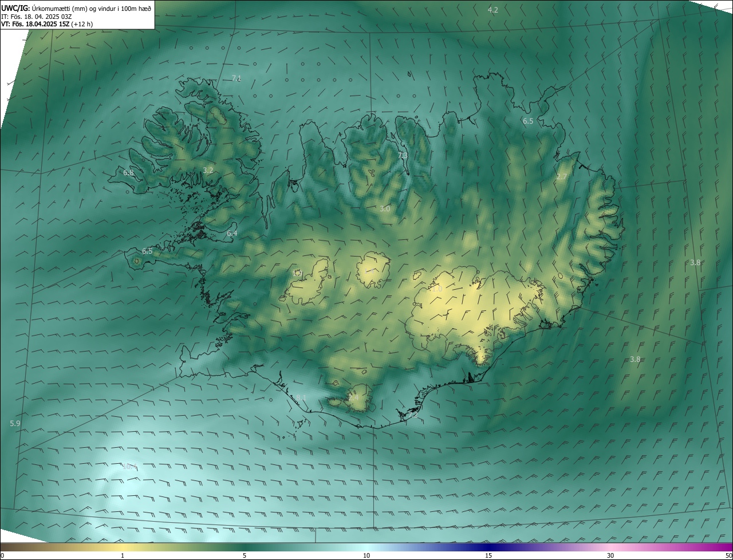Click the 50 tick at color scale end
Screen dimensions: 733x560
click(728, 555)
